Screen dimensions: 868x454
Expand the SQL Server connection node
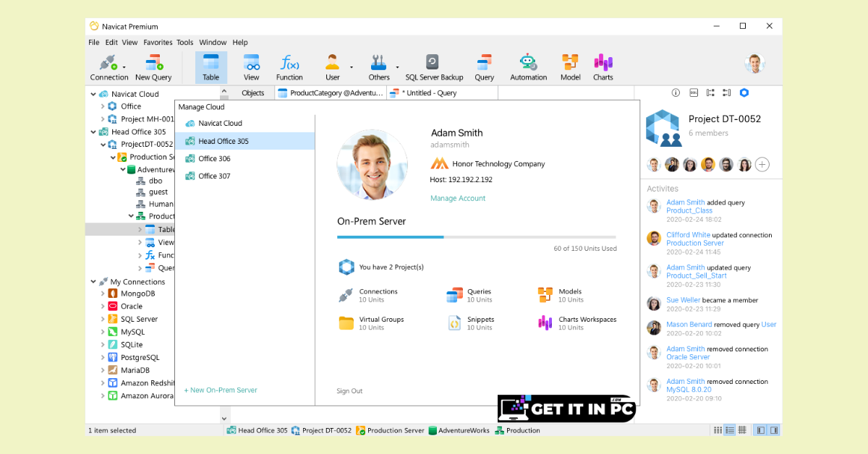point(103,319)
